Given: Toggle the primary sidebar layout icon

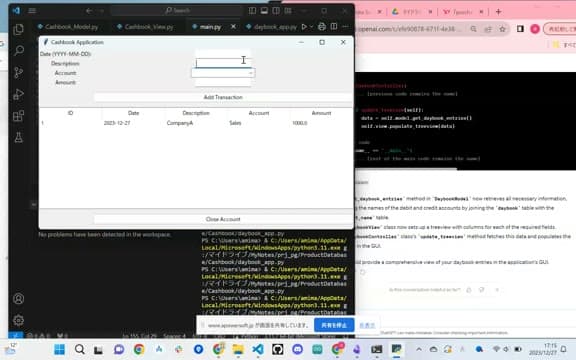Looking at the screenshot, I should (252, 11).
